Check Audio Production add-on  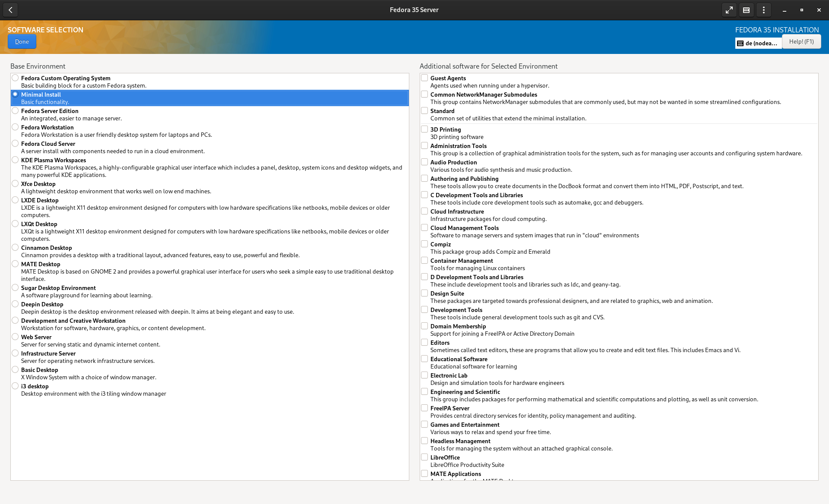[x=424, y=162]
